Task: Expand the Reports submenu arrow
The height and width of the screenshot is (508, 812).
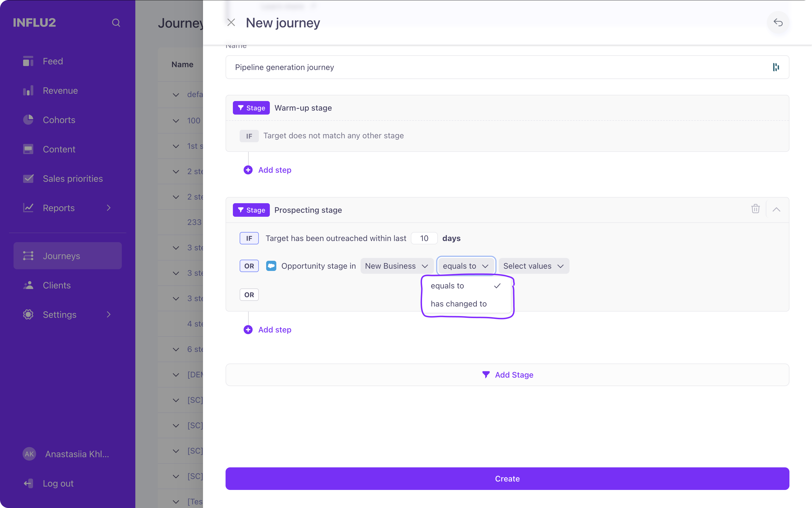Action: click(x=108, y=208)
